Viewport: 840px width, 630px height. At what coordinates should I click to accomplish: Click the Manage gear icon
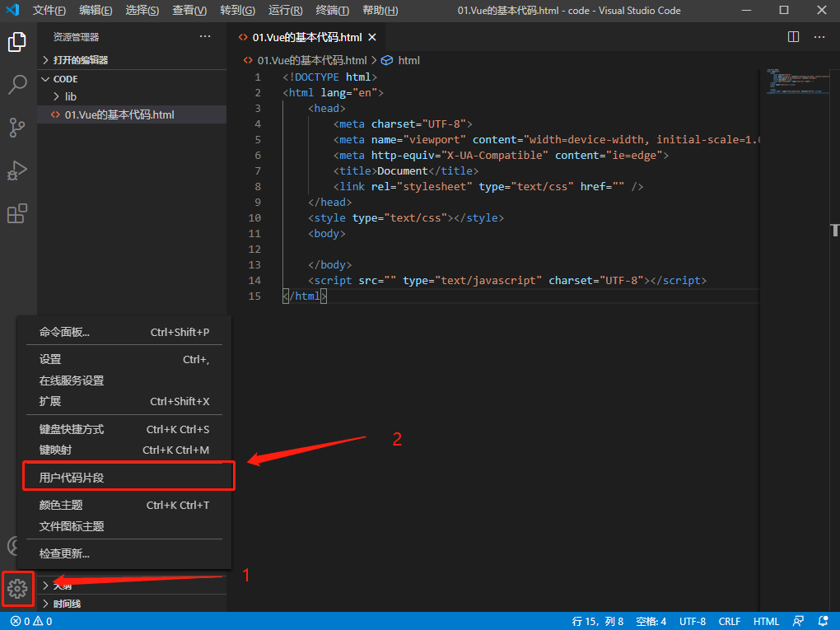coord(17,589)
